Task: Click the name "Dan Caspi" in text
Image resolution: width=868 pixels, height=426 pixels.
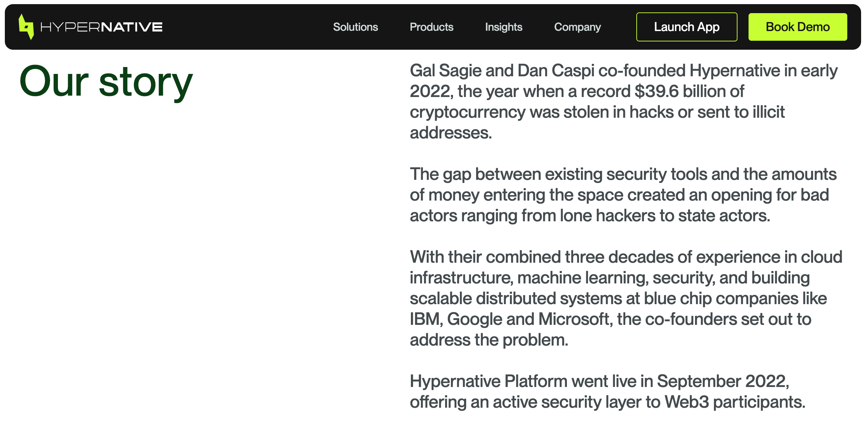Action: [x=556, y=71]
